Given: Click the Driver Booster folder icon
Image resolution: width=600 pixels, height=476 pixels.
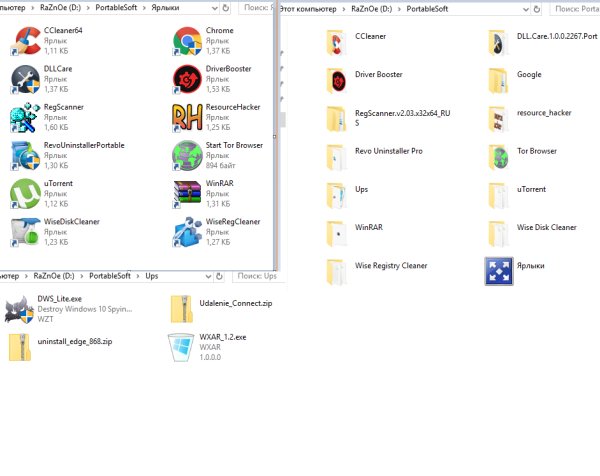Looking at the screenshot, I should pos(336,81).
